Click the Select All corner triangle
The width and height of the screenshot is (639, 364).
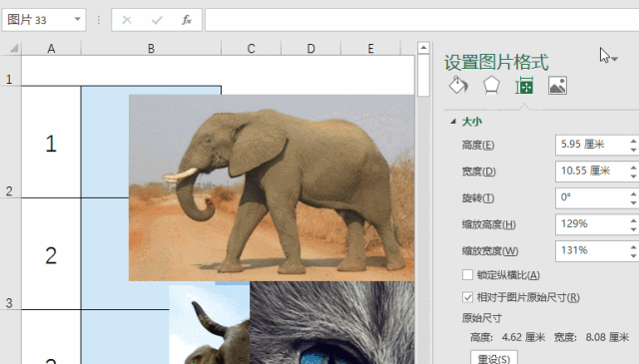point(13,49)
